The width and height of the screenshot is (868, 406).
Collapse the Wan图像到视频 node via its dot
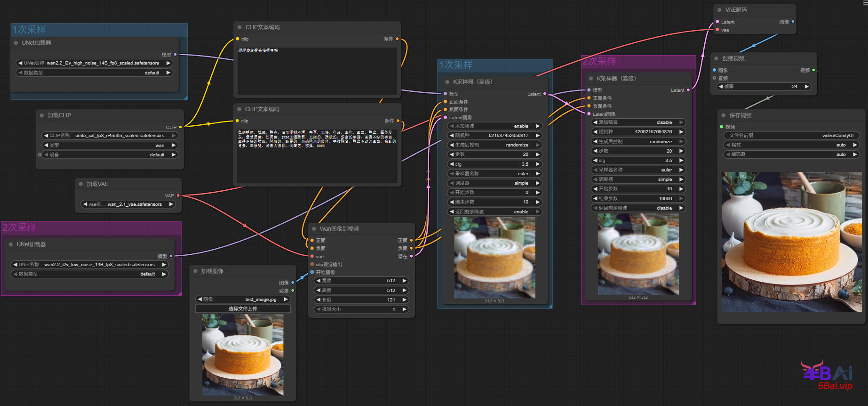point(314,229)
